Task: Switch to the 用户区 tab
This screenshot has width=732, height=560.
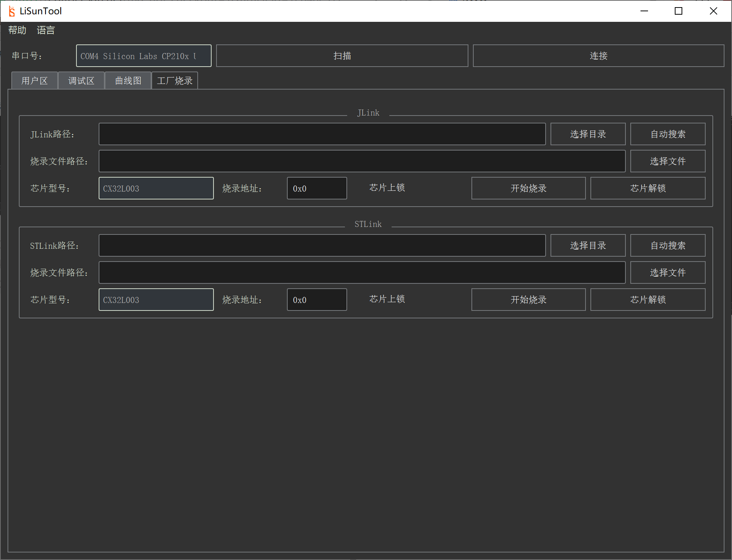Action: (34, 81)
